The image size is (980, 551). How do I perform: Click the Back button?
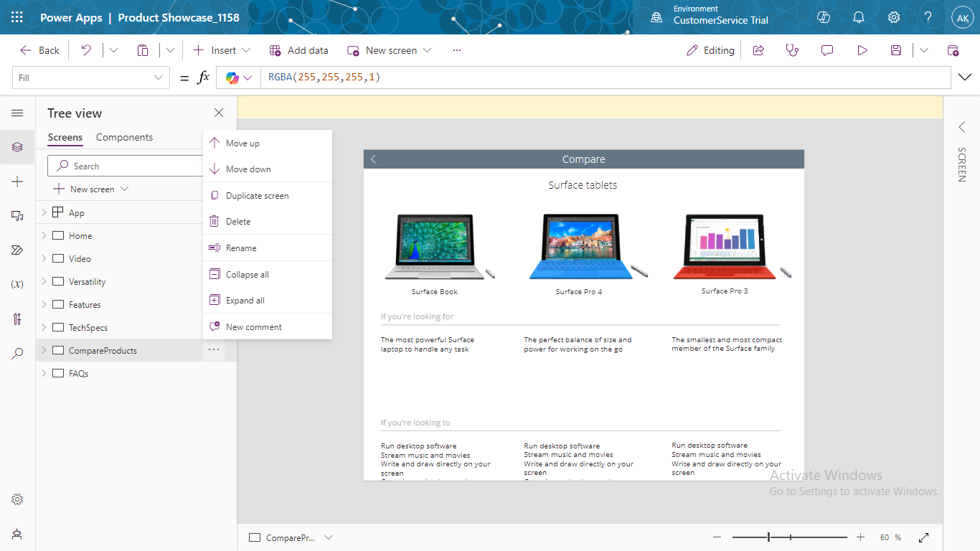click(x=40, y=50)
